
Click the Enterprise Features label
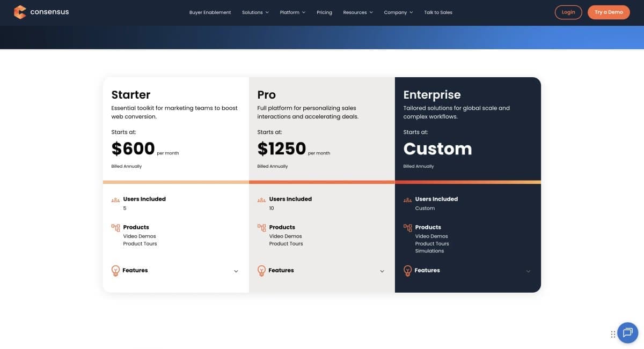pos(427,270)
